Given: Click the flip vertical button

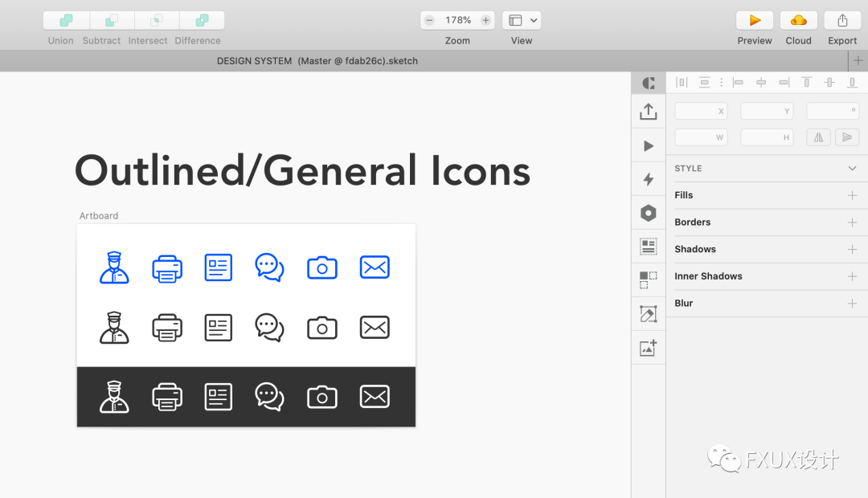Looking at the screenshot, I should 847,137.
